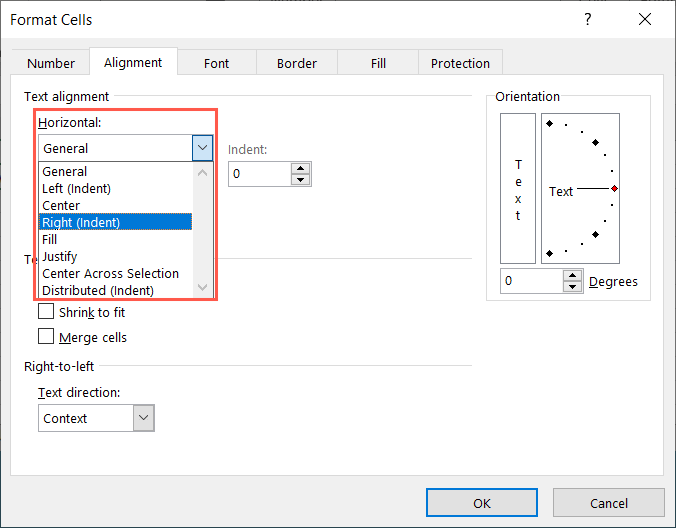676x528 pixels.
Task: Enable the Shrink to fit checkbox
Action: (46, 312)
